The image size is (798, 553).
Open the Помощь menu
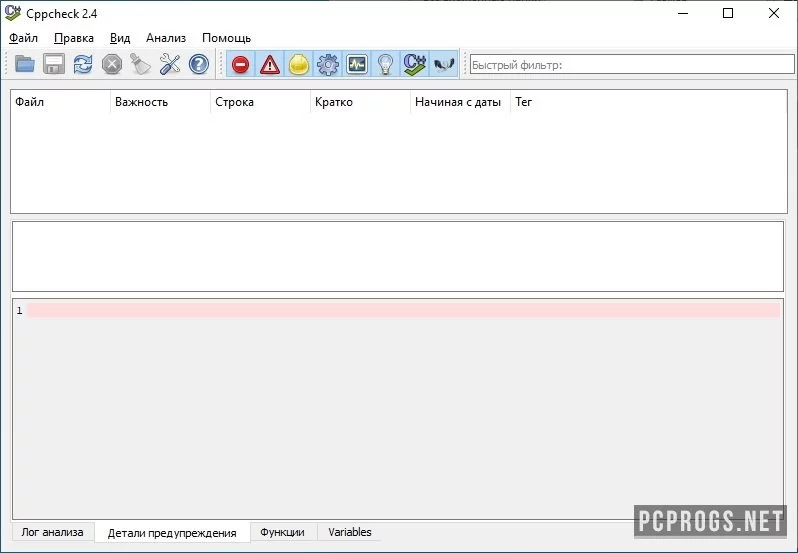pos(226,38)
